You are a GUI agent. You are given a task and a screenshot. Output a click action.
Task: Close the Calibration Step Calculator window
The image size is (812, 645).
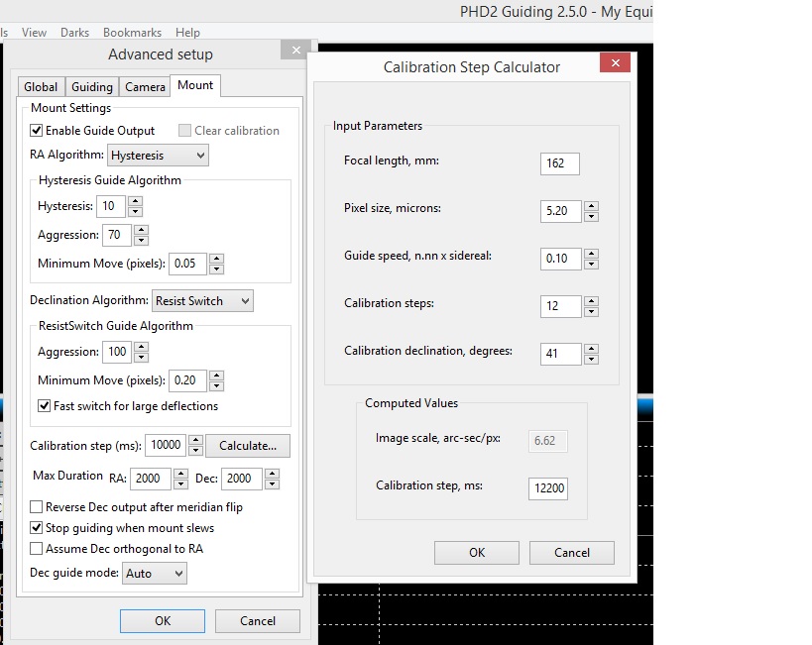point(616,62)
